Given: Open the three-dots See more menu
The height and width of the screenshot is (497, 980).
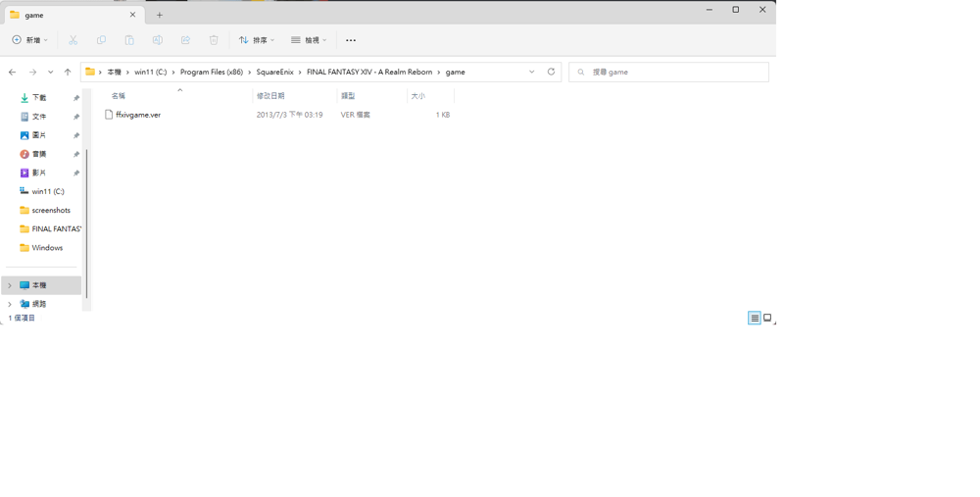Looking at the screenshot, I should pos(351,40).
